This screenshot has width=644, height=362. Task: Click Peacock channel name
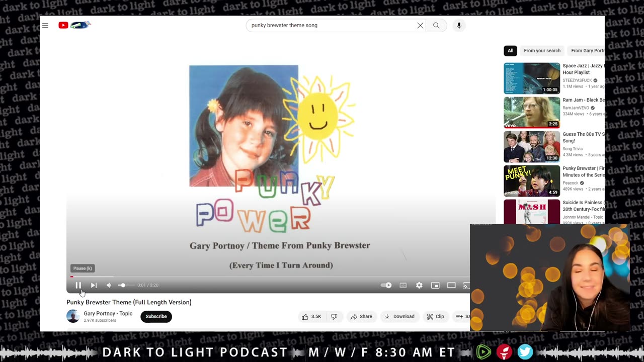click(x=571, y=183)
